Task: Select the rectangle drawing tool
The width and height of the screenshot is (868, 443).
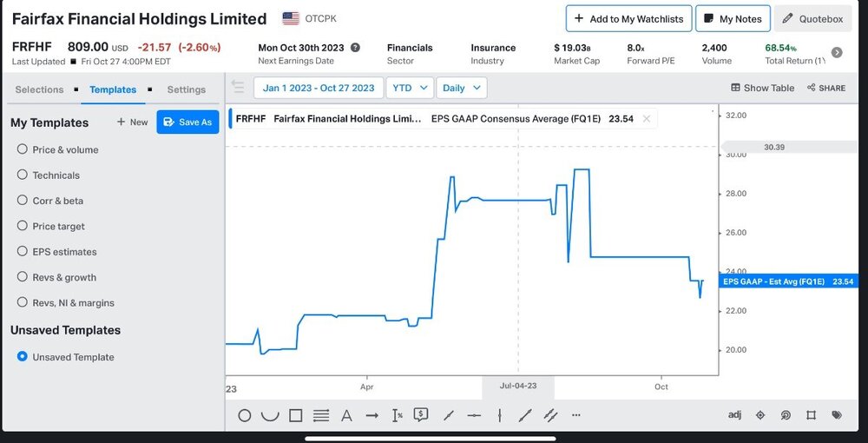Action: click(296, 415)
